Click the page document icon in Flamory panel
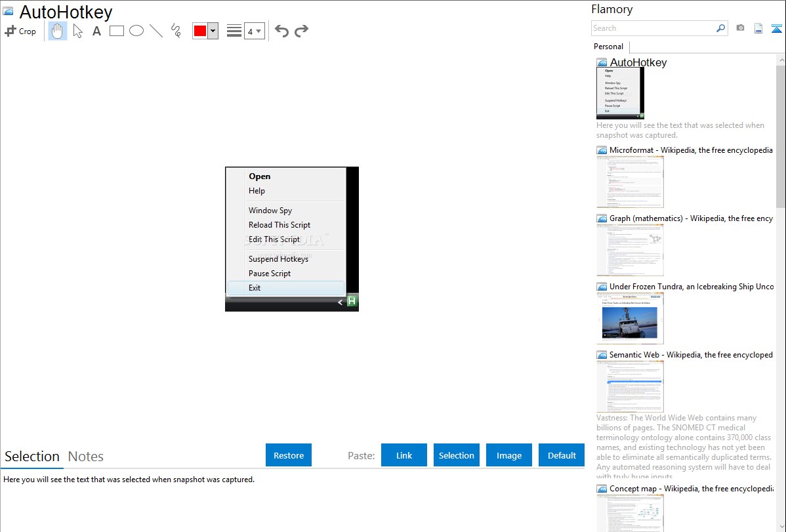 pos(758,28)
